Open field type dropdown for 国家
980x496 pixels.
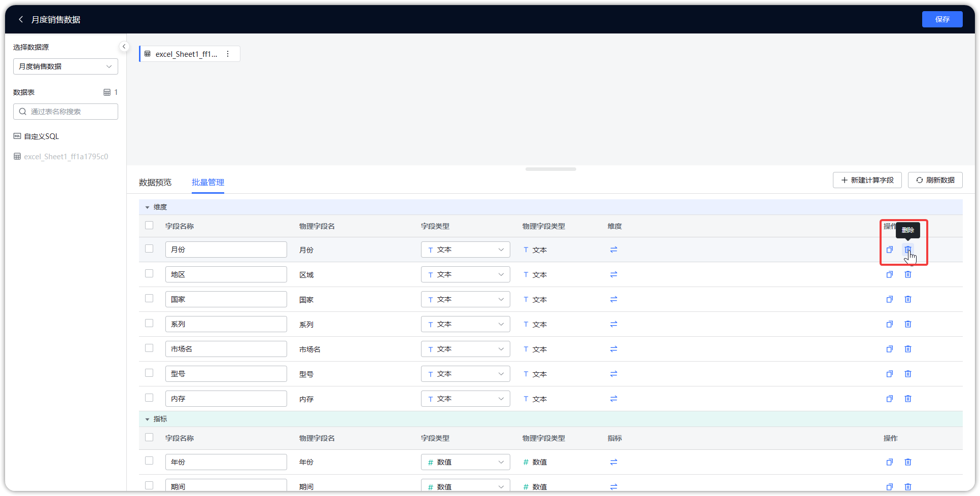[x=465, y=299]
